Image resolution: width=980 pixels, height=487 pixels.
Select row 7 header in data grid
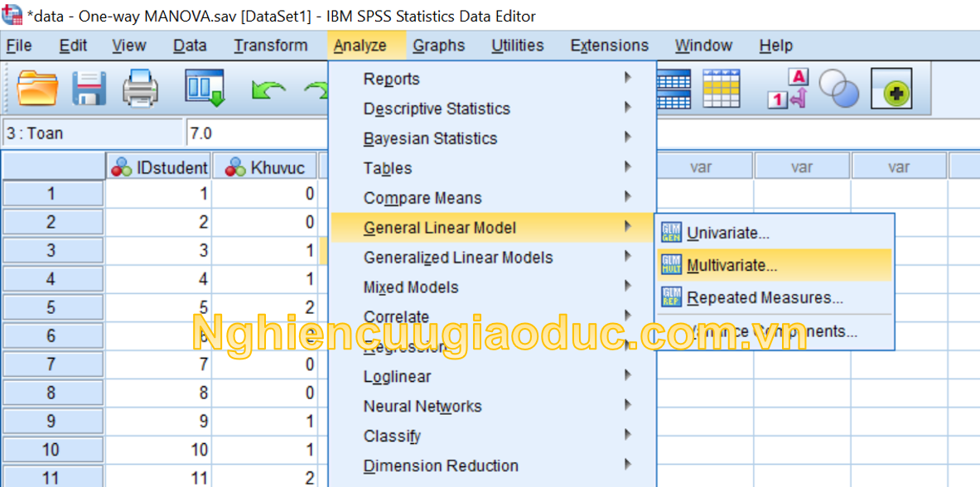(52, 364)
